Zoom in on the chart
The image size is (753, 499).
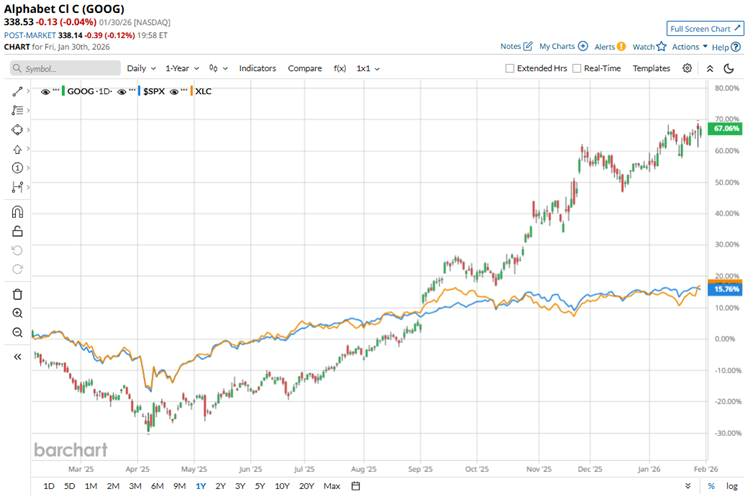pos(17,313)
